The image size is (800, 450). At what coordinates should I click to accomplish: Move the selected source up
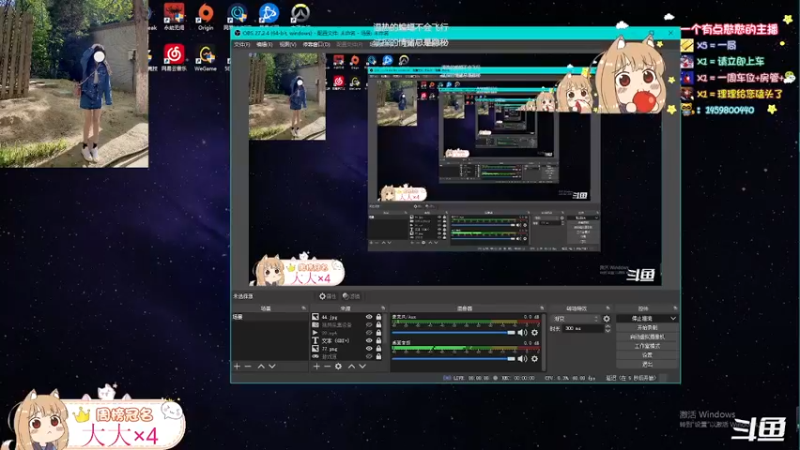coord(352,366)
